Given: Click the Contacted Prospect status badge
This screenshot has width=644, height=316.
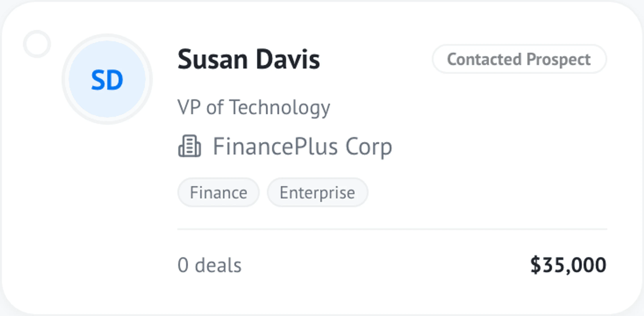Looking at the screenshot, I should tap(519, 59).
